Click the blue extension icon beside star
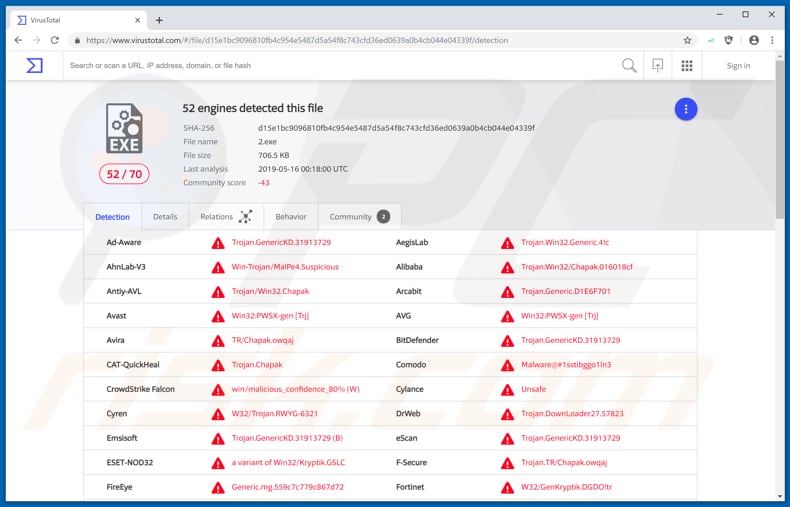This screenshot has width=790, height=507. pyautogui.click(x=710, y=40)
